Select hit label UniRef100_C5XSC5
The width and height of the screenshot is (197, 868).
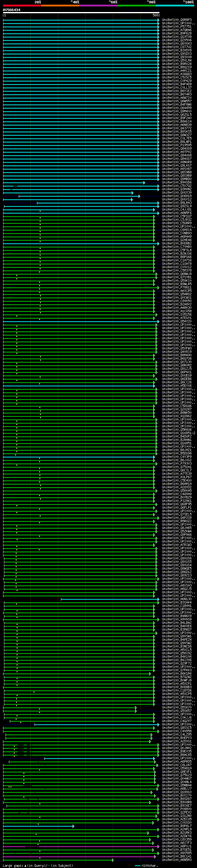[x=177, y=78]
